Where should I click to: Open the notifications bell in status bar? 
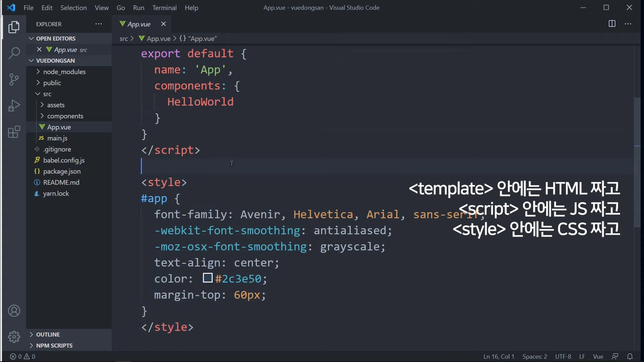click(x=630, y=357)
